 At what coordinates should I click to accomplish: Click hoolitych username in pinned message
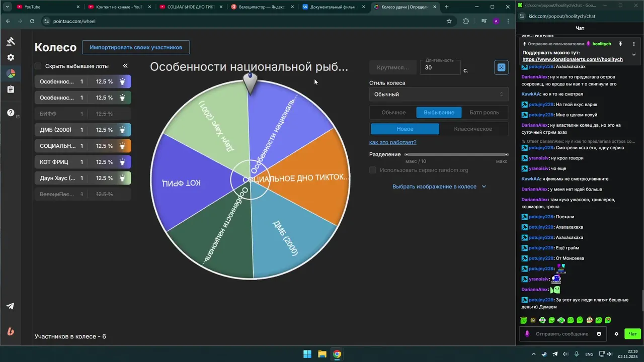point(602,44)
